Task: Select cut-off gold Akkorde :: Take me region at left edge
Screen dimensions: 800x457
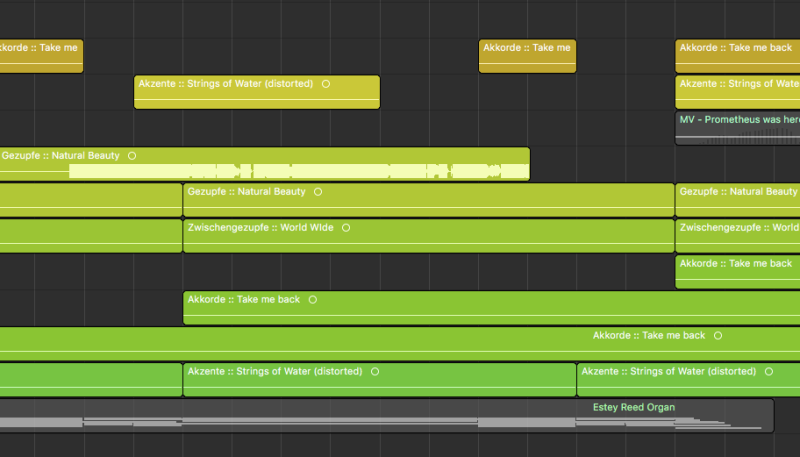Action: (41, 56)
